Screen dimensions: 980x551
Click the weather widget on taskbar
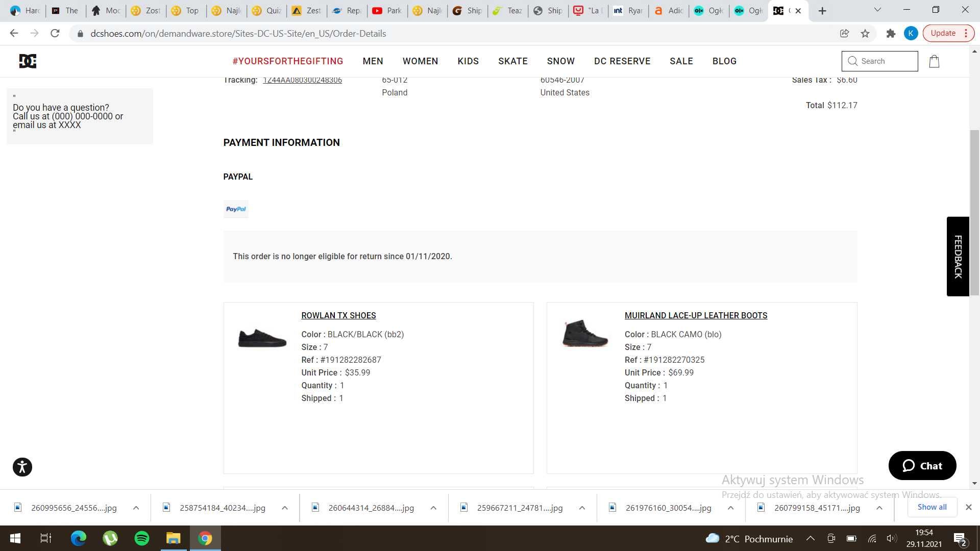pos(749,539)
